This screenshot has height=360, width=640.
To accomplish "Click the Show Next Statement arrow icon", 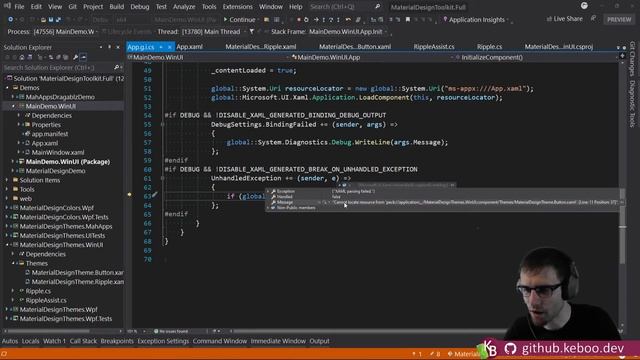I will pyautogui.click(x=316, y=20).
